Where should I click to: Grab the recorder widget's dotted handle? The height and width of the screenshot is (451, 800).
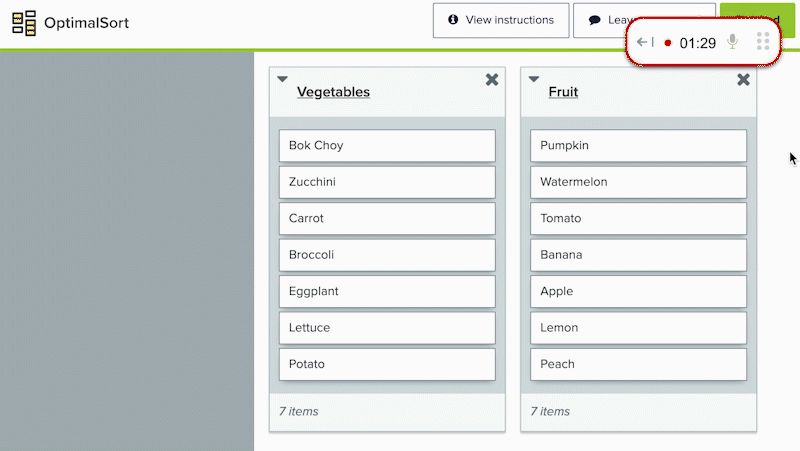pos(763,41)
